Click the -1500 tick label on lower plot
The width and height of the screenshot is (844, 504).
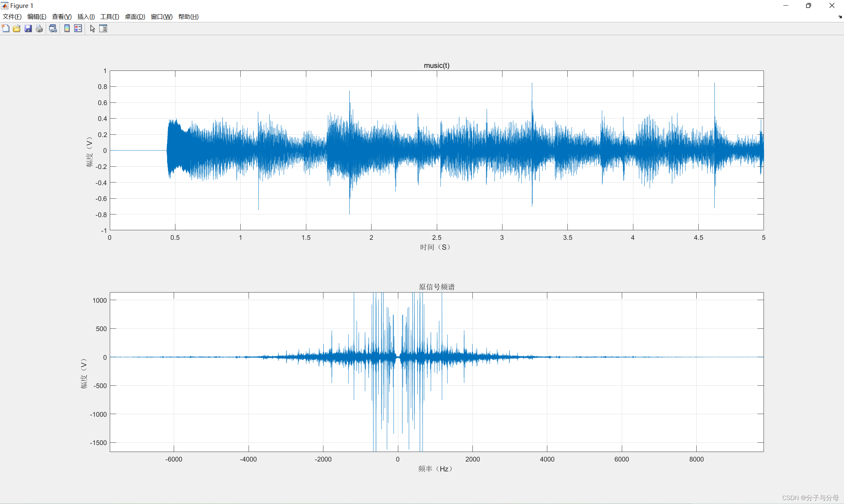(x=98, y=443)
